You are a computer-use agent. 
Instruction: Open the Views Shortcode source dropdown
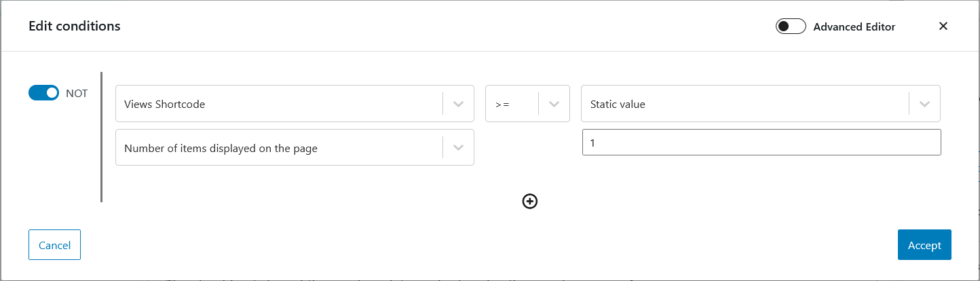point(295,104)
